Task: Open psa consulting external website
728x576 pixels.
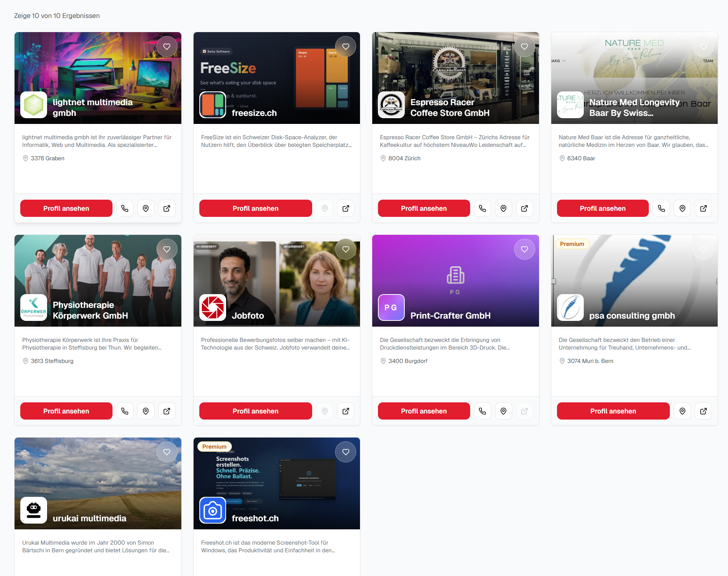Action: tap(704, 411)
